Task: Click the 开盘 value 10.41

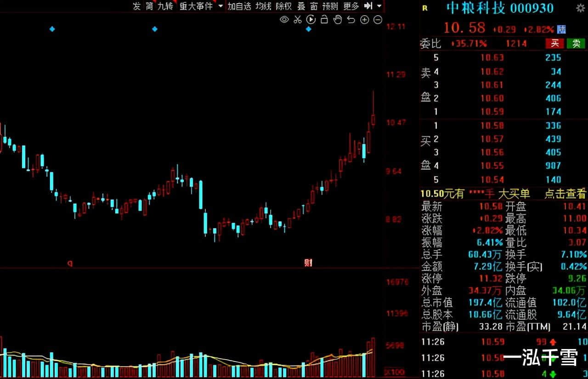Action: pos(575,207)
